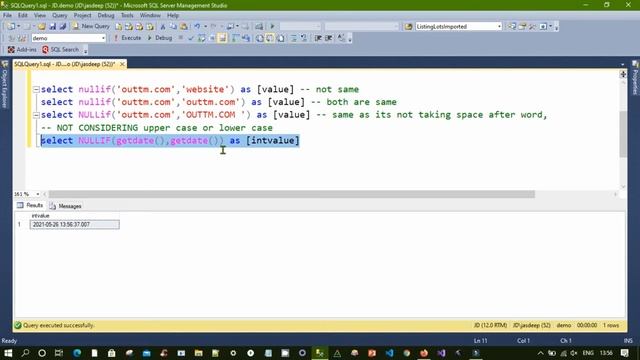Viewport: 640px width, 360px height.
Task: Click the 2021-05-26 datetime result cell
Action: click(x=75, y=224)
